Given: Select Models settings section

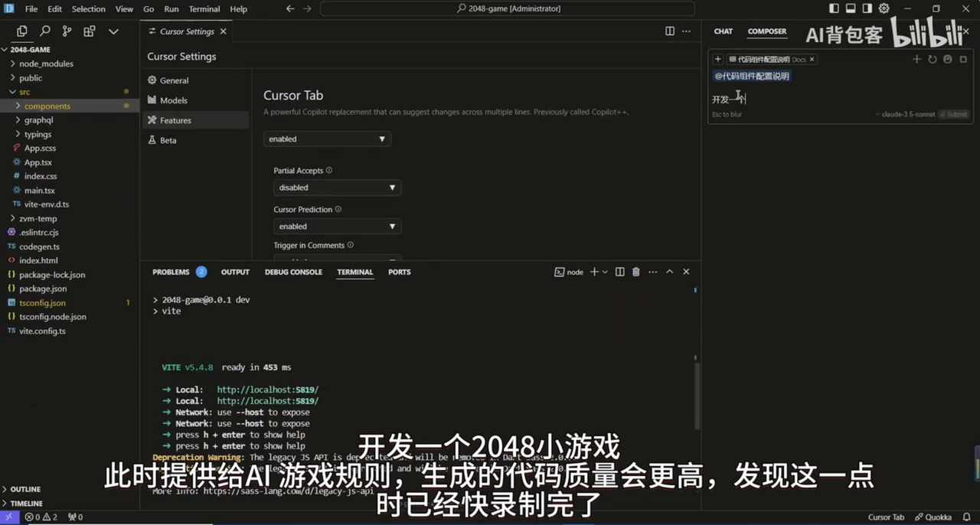Looking at the screenshot, I should [195, 100].
